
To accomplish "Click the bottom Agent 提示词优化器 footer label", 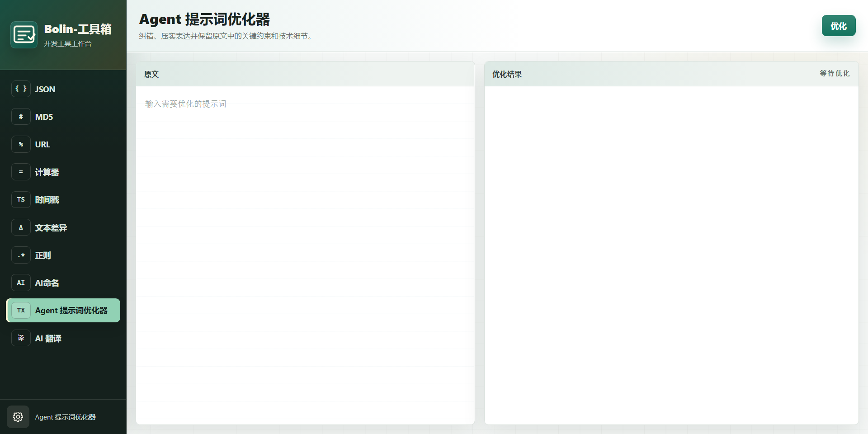I will coord(65,417).
